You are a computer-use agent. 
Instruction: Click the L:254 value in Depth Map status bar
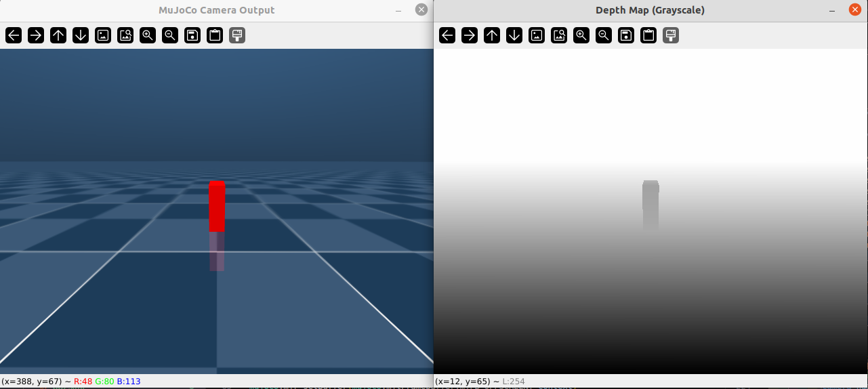tap(514, 382)
